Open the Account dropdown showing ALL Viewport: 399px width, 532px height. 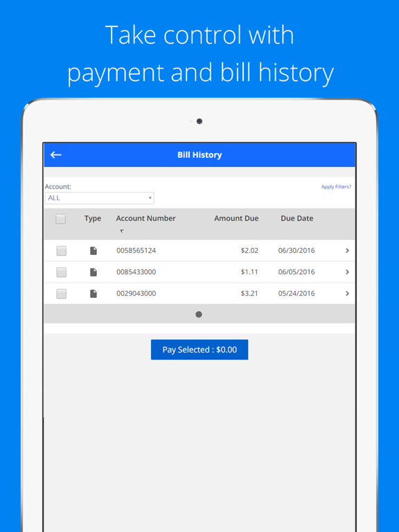pyautogui.click(x=100, y=198)
